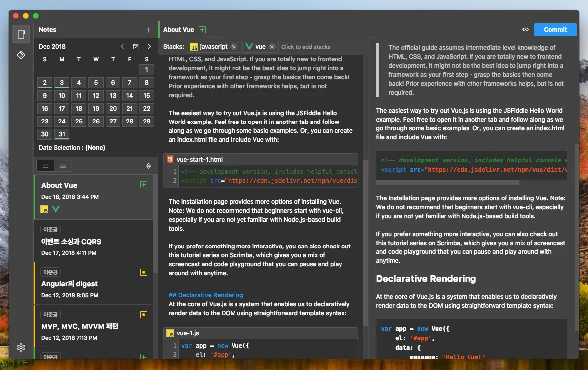Toggle preview eye icon
This screenshot has width=588, height=370.
tap(525, 30)
